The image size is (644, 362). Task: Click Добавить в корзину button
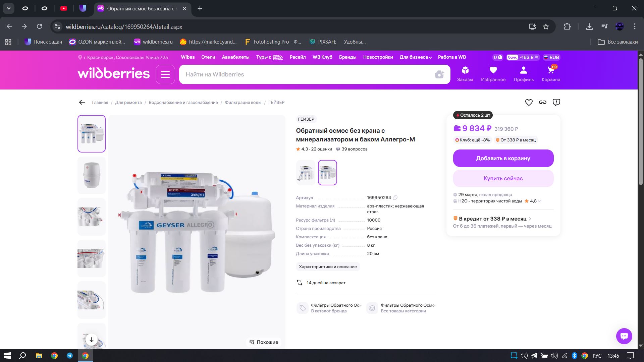click(503, 158)
